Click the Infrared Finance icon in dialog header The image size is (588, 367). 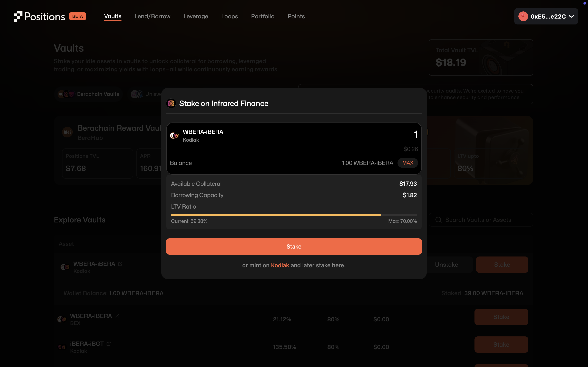click(171, 103)
